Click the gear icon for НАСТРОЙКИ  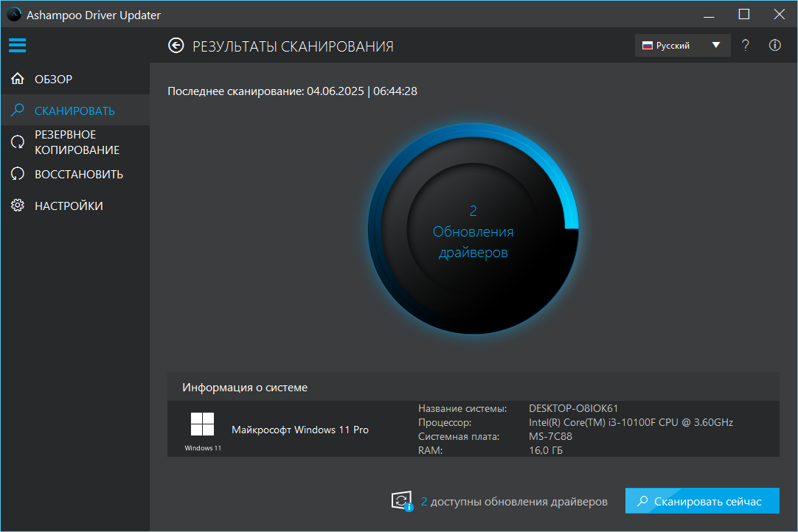(x=18, y=206)
